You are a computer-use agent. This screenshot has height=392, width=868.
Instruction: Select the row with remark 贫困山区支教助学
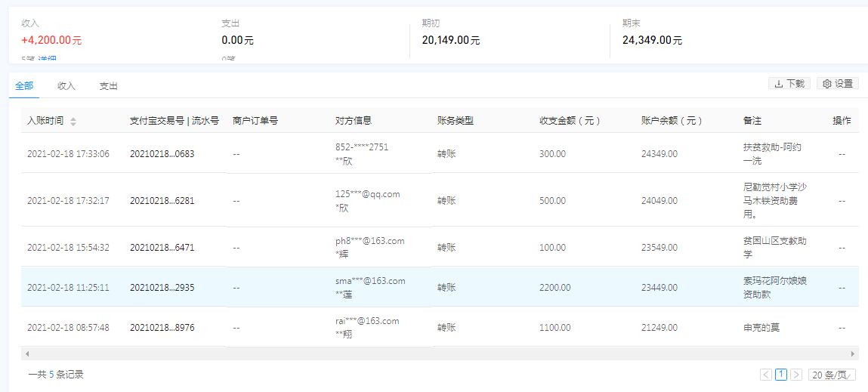[438, 247]
